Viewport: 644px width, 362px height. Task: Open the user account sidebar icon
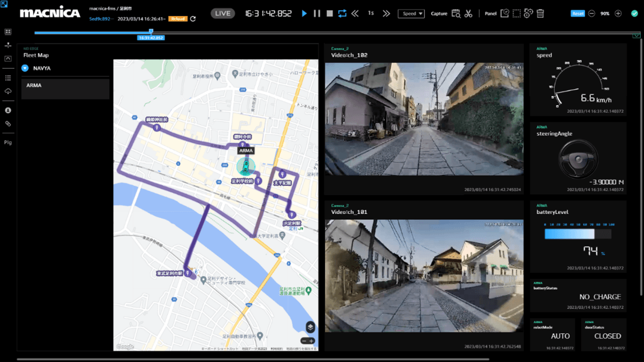[8, 110]
